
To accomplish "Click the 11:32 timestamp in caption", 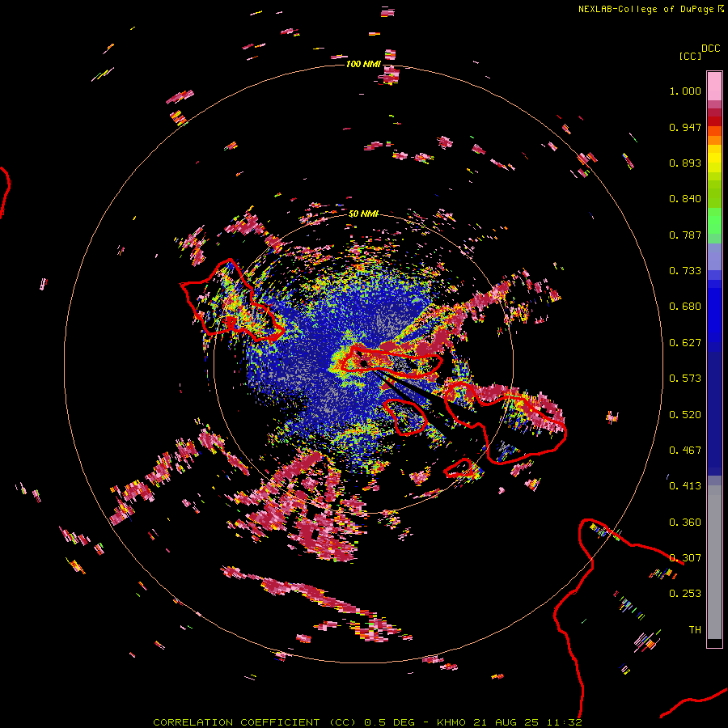I will (x=565, y=722).
